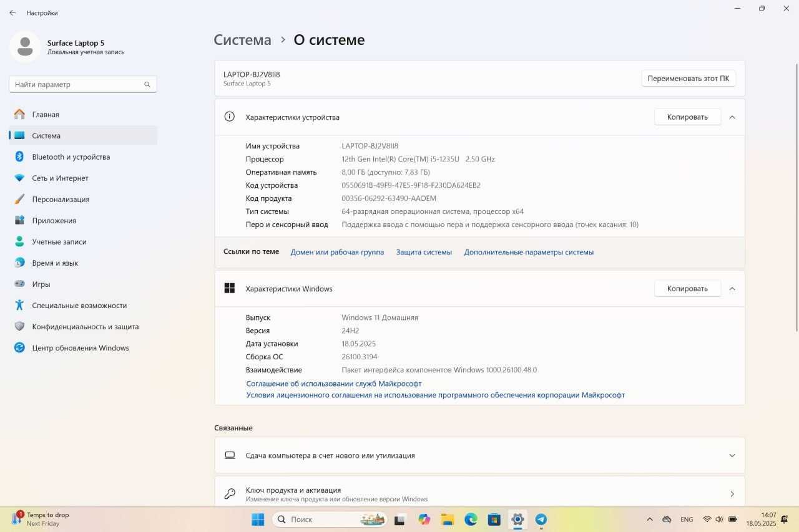Click the Wi-Fi tray icon
This screenshot has width=799, height=532.
pyautogui.click(x=707, y=519)
